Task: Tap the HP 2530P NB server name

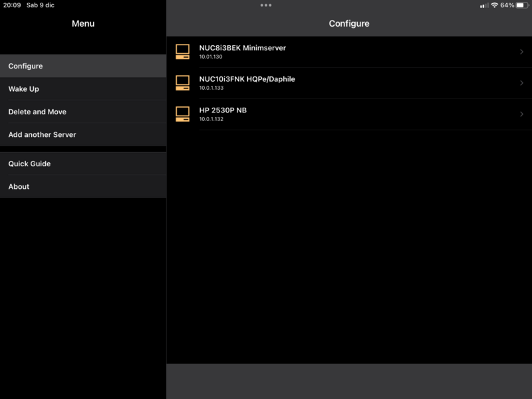Action: pos(223,110)
